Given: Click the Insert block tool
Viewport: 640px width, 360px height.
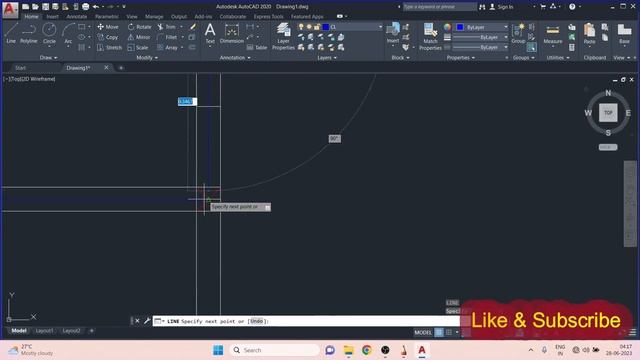Looking at the screenshot, I should (x=393, y=33).
